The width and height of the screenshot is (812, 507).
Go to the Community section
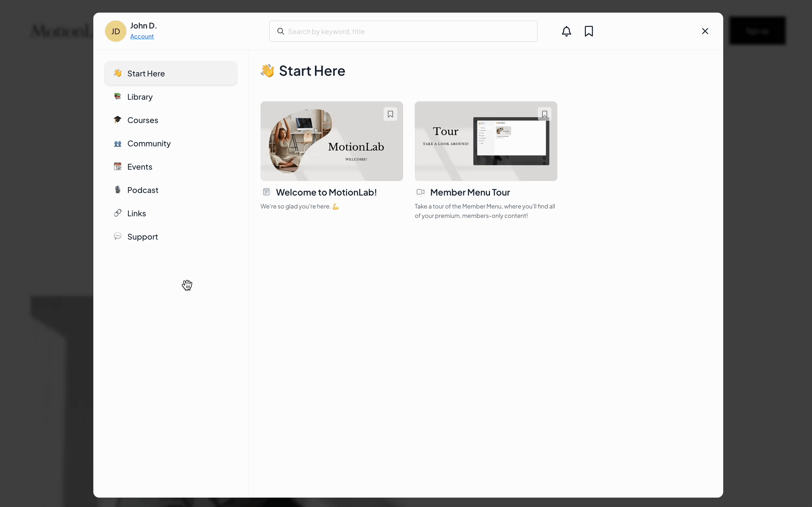[149, 143]
